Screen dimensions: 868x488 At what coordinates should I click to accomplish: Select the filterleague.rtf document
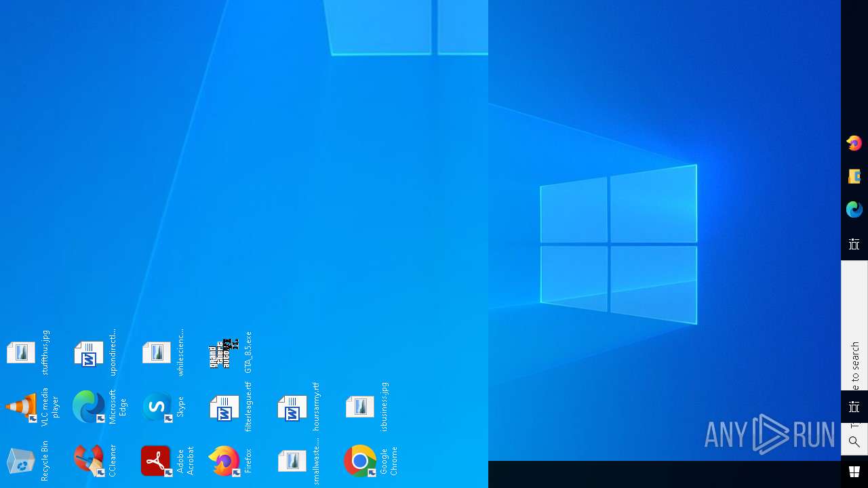tap(231, 407)
